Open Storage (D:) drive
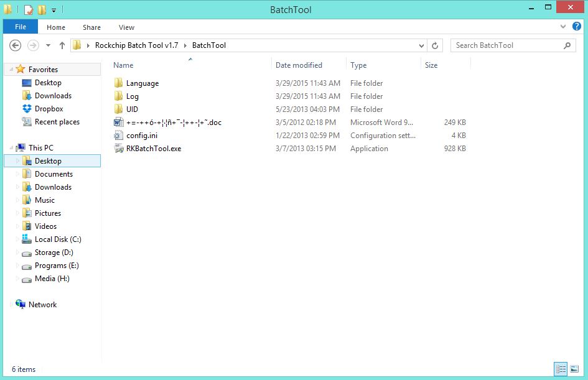This screenshot has width=588, height=380. coord(54,253)
